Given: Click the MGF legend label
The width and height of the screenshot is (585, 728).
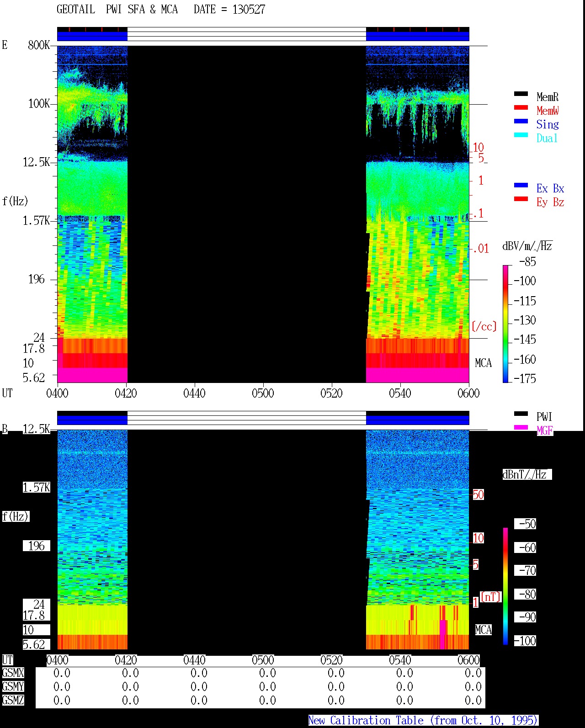Looking at the screenshot, I should [545, 430].
